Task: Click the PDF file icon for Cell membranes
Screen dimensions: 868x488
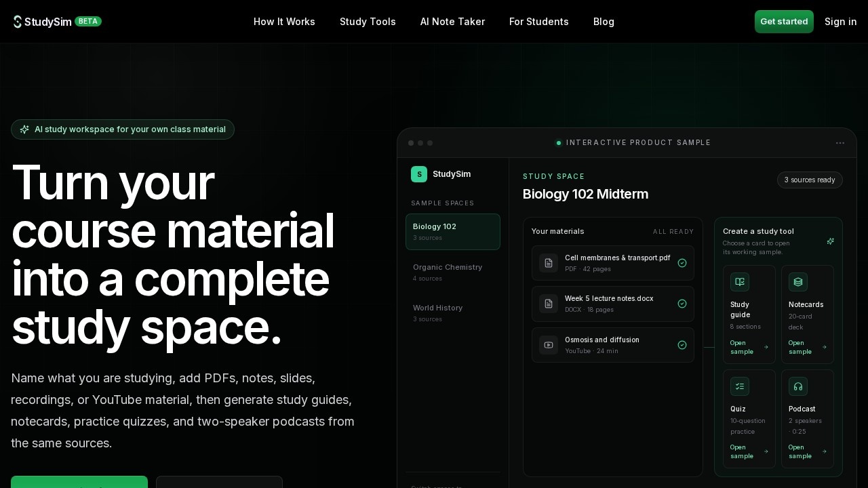Action: (549, 263)
